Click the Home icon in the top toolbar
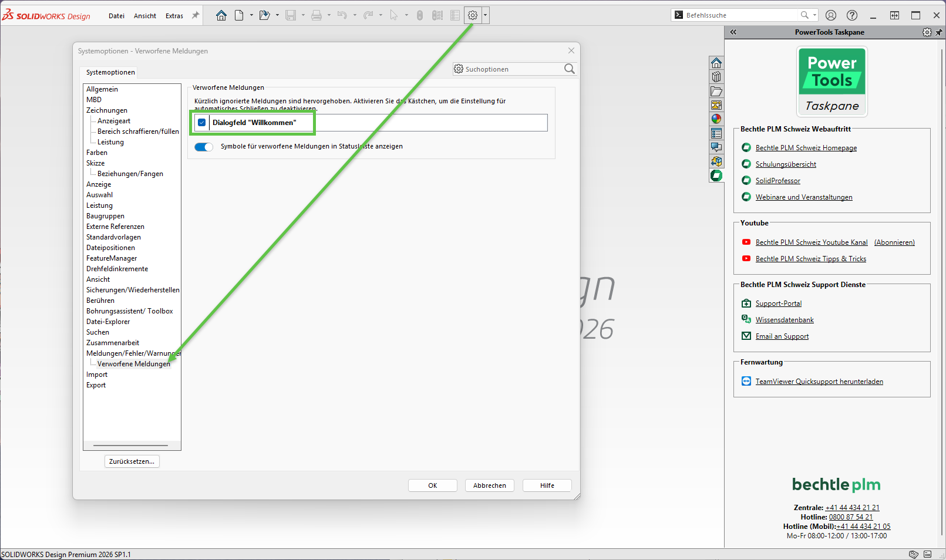946x560 pixels. tap(221, 16)
